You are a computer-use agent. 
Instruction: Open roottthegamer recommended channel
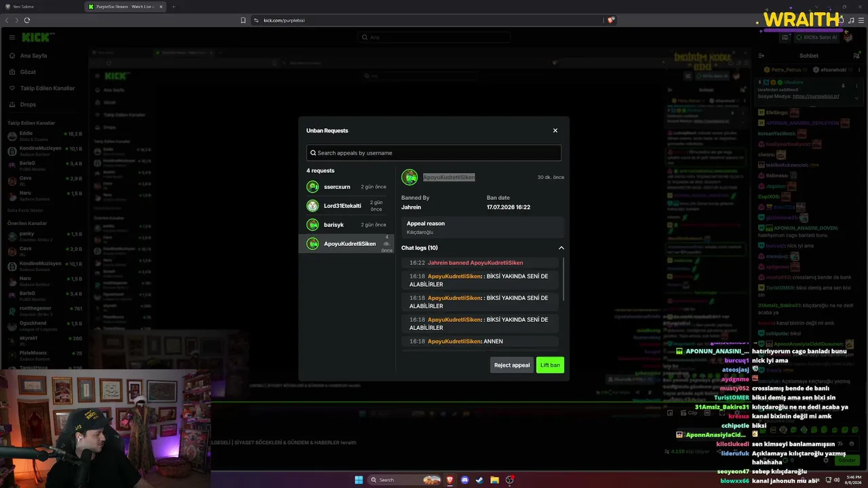tap(45, 310)
